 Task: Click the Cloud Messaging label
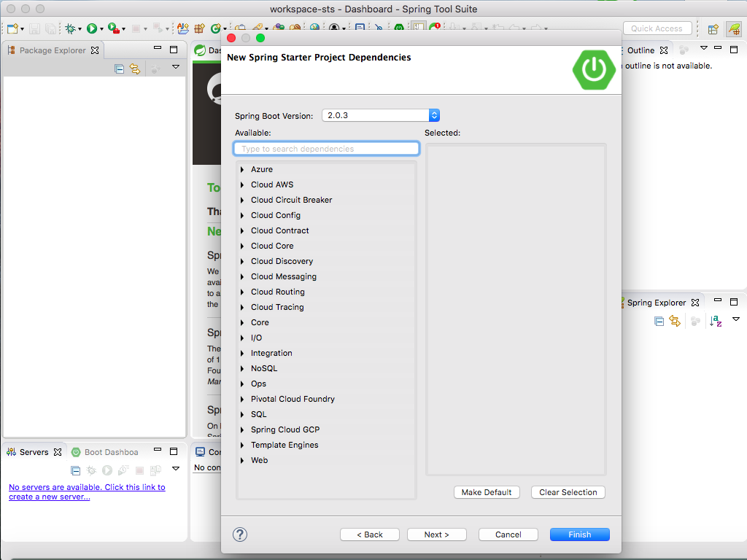click(284, 276)
